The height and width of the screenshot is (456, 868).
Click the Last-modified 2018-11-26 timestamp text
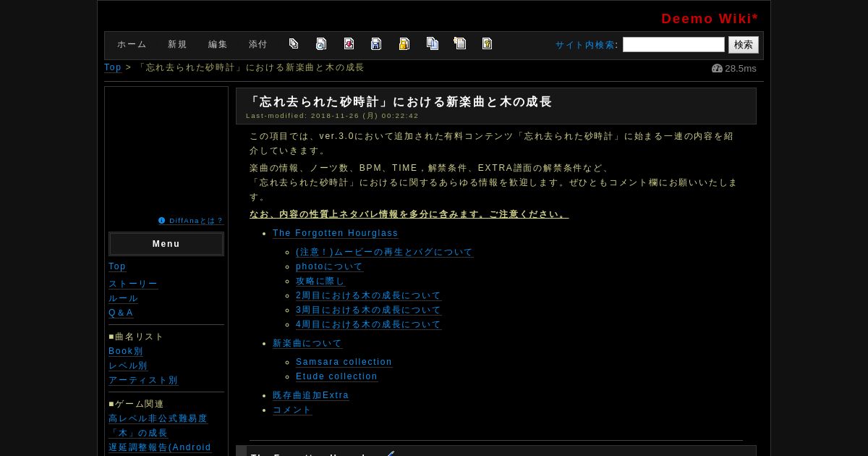[x=332, y=116]
